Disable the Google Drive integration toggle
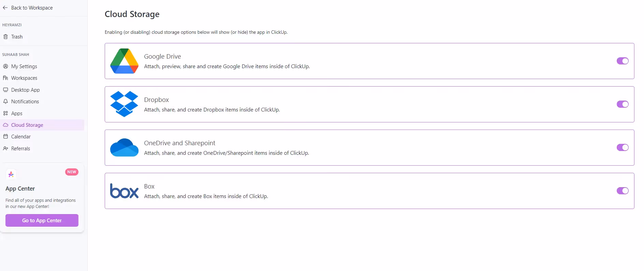The width and height of the screenshot is (644, 271). pyautogui.click(x=623, y=61)
